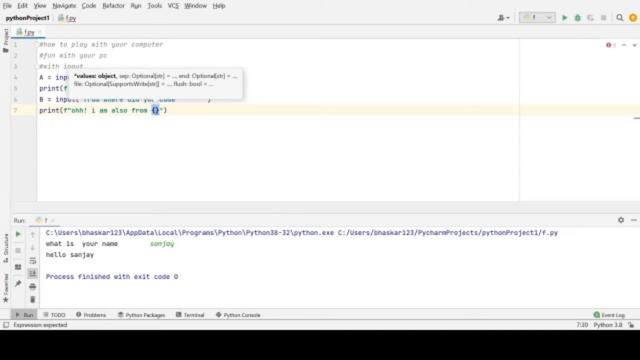
Task: Open Search Everywhere magnifier icon
Action: 620,18
